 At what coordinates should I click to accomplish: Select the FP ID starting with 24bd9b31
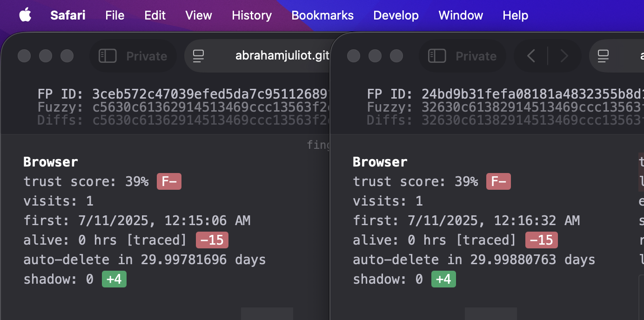pyautogui.click(x=533, y=94)
